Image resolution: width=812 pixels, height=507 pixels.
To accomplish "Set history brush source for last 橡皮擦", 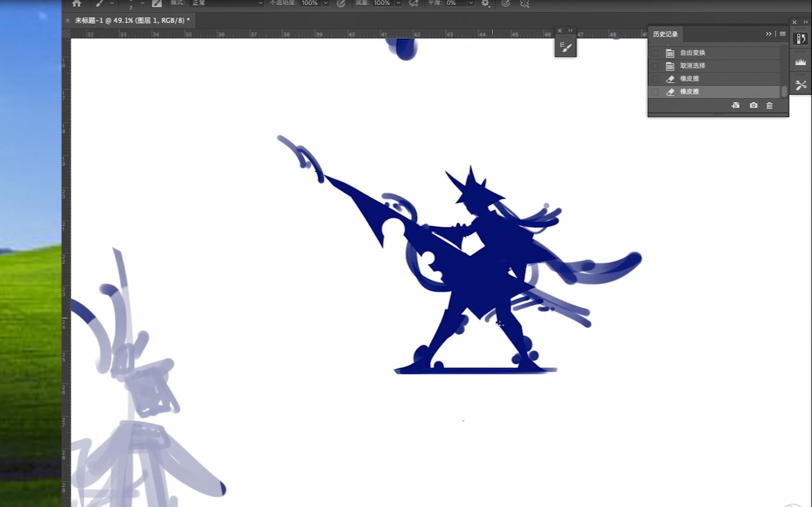I will point(655,92).
